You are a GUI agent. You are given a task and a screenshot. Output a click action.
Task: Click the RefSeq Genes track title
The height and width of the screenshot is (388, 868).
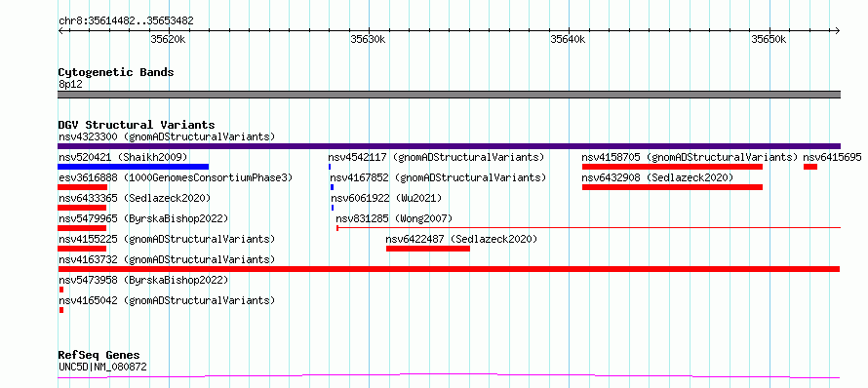99,355
